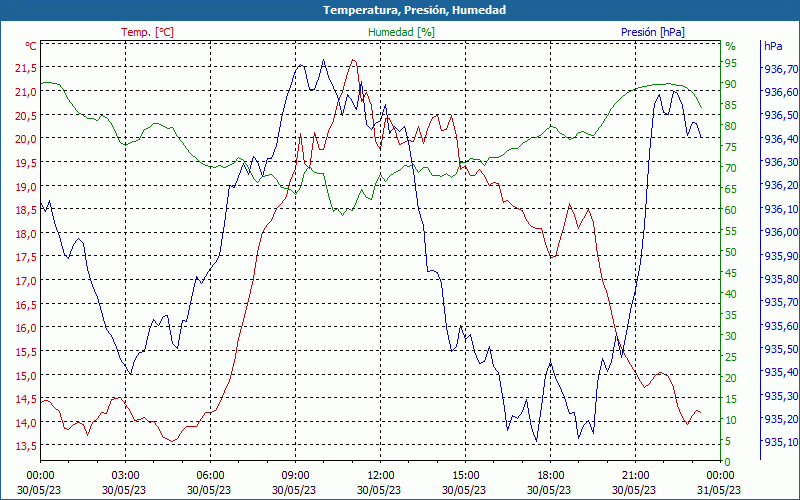This screenshot has height=500, width=800.
Task: Click the 20 humidity axis value
Action: pos(731,378)
